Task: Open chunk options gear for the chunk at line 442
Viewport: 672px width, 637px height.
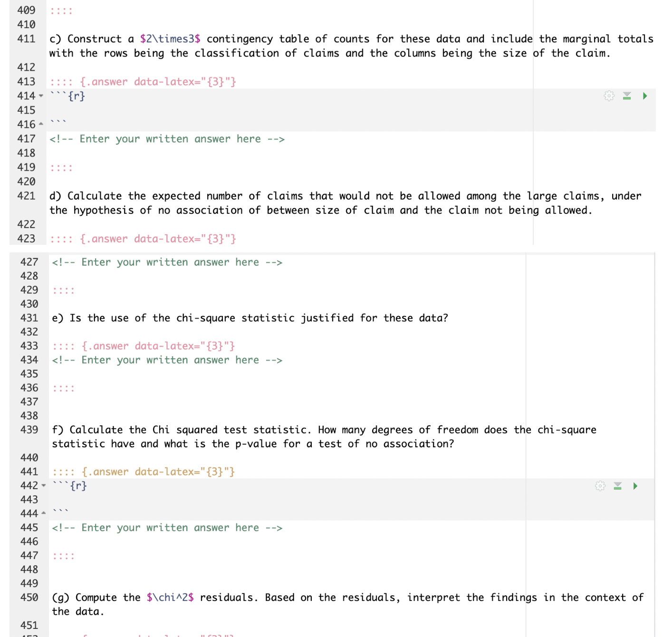Action: (600, 486)
